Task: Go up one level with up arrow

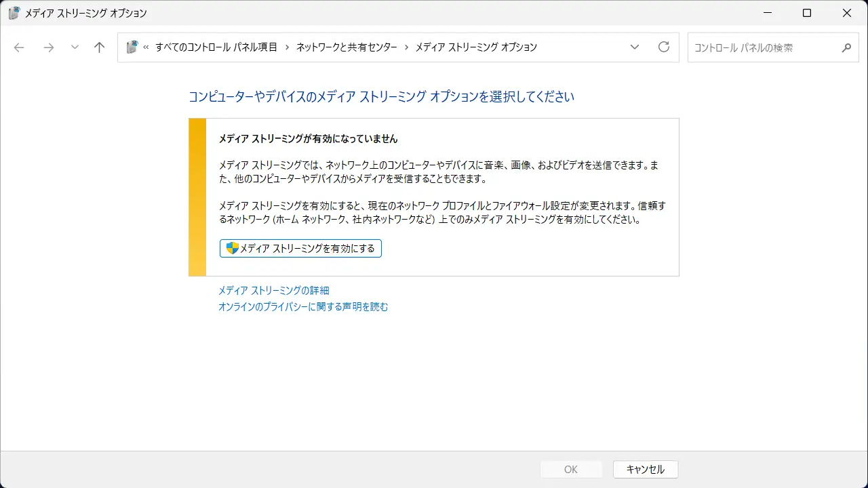Action: (100, 47)
